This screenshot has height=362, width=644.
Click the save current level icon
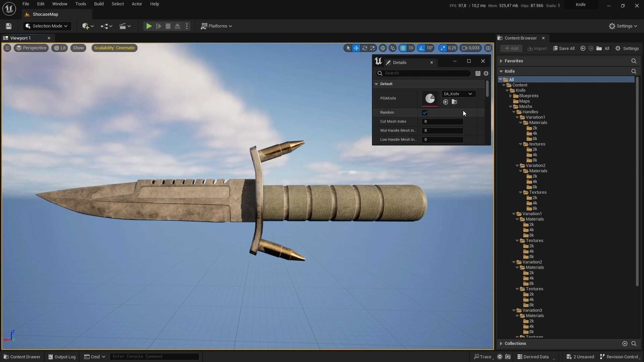click(9, 26)
